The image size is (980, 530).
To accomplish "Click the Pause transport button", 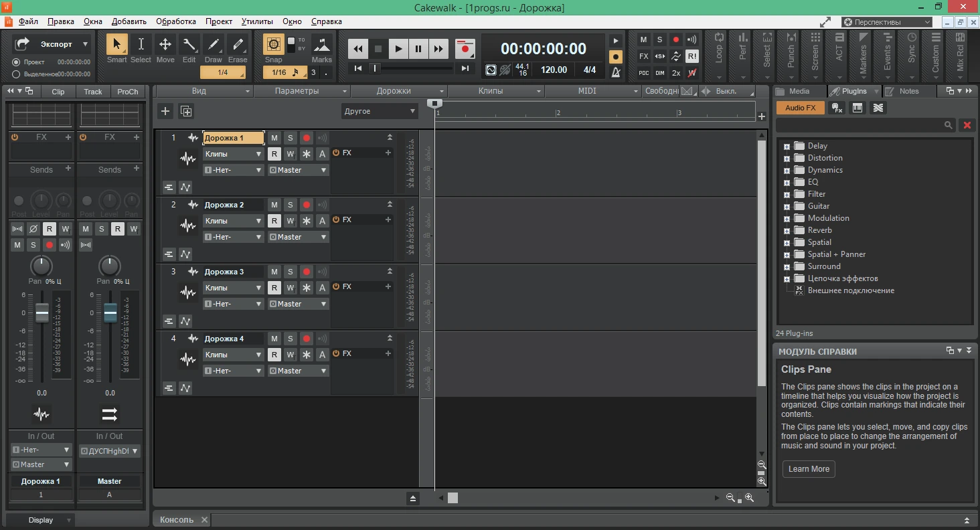I will (418, 49).
